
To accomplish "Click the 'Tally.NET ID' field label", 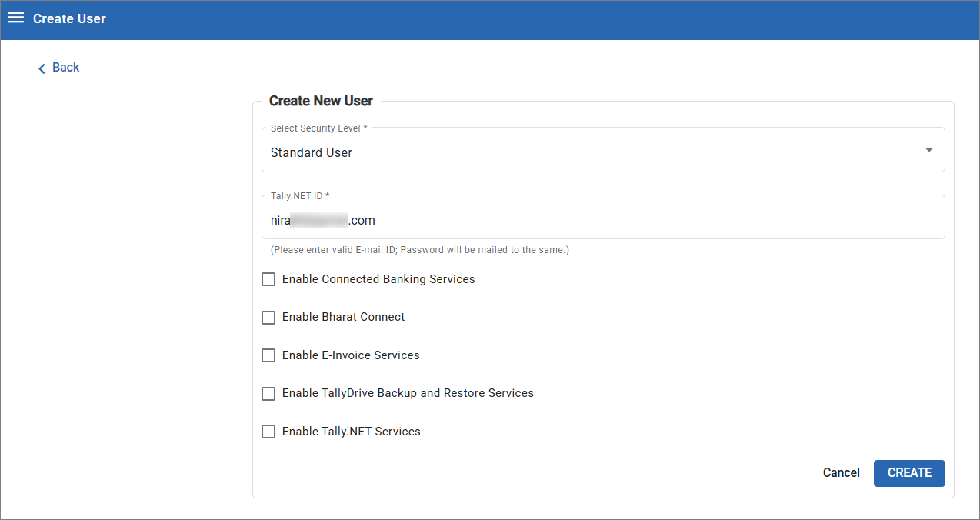I will pos(300,196).
